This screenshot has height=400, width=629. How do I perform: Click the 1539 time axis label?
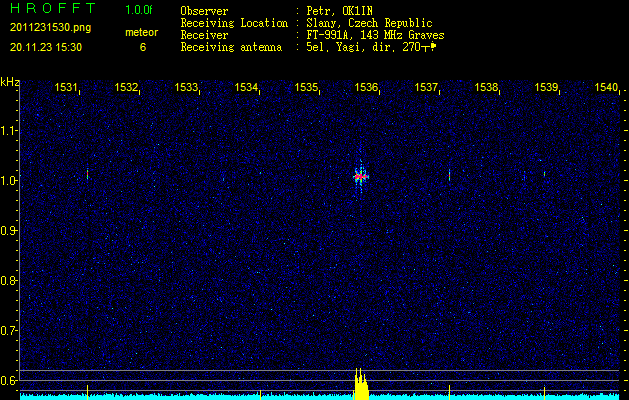pos(546,87)
